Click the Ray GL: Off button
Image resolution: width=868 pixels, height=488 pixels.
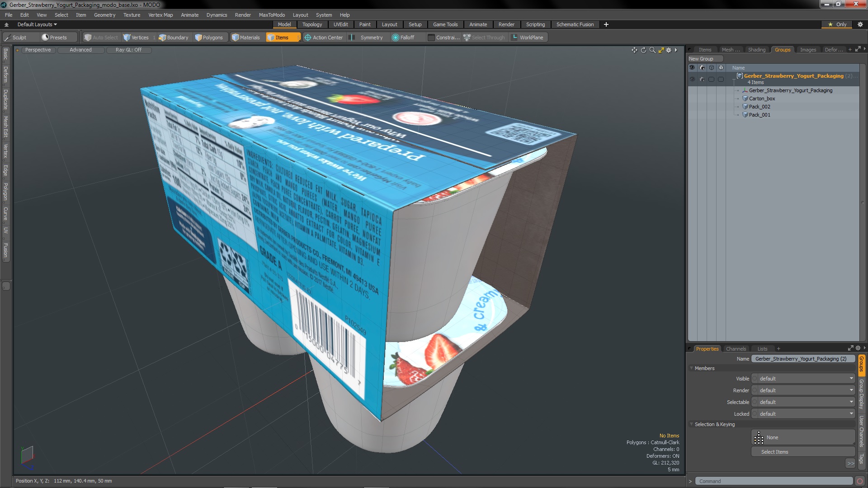tap(128, 50)
